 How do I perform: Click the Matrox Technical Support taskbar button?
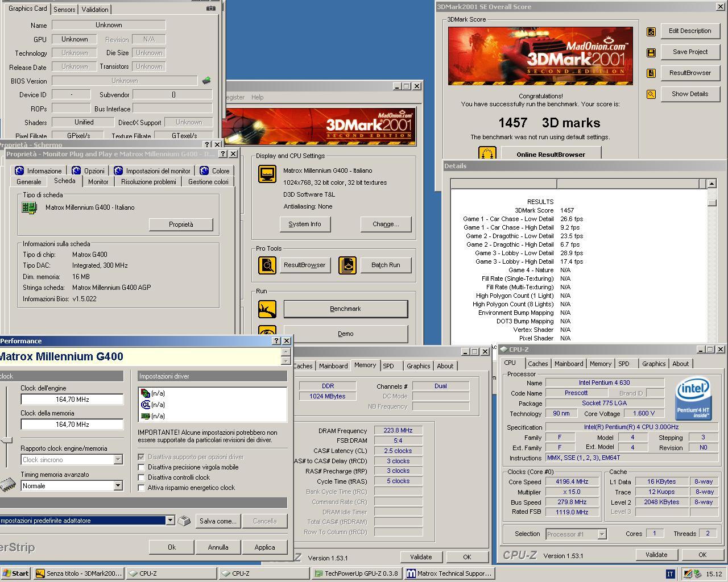(450, 573)
